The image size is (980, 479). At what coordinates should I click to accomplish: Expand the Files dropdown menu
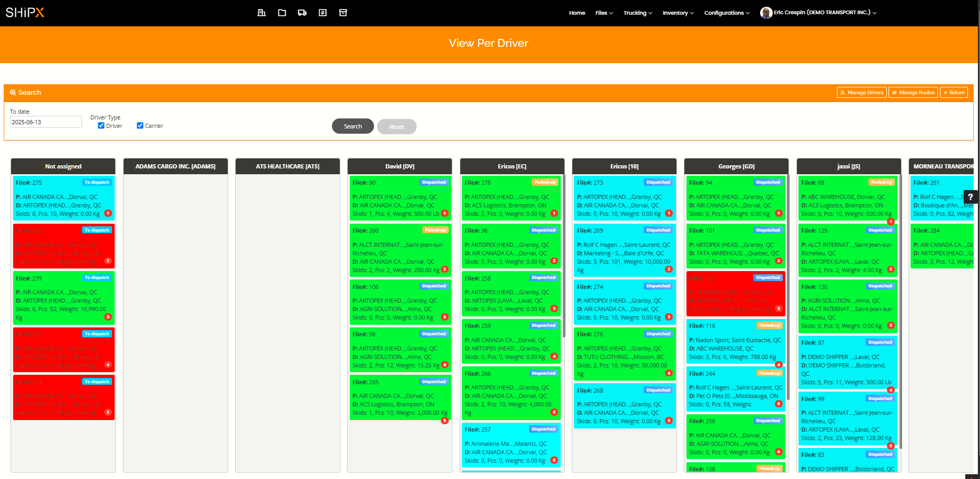[604, 13]
